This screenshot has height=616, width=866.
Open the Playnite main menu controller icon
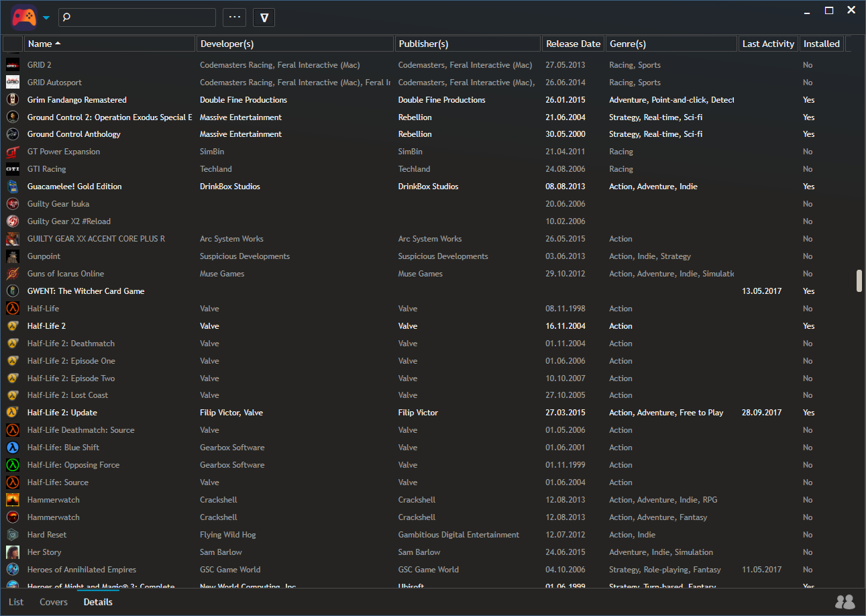23,17
